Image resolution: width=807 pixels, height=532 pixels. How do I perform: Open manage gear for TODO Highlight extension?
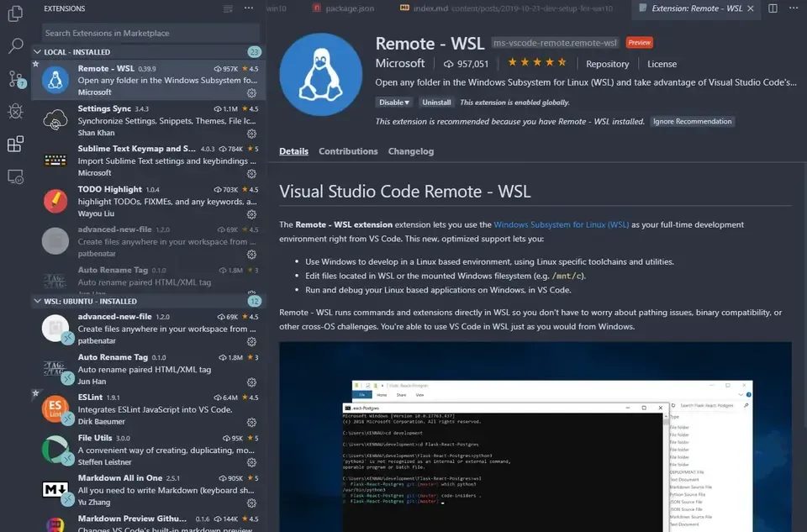(251, 214)
